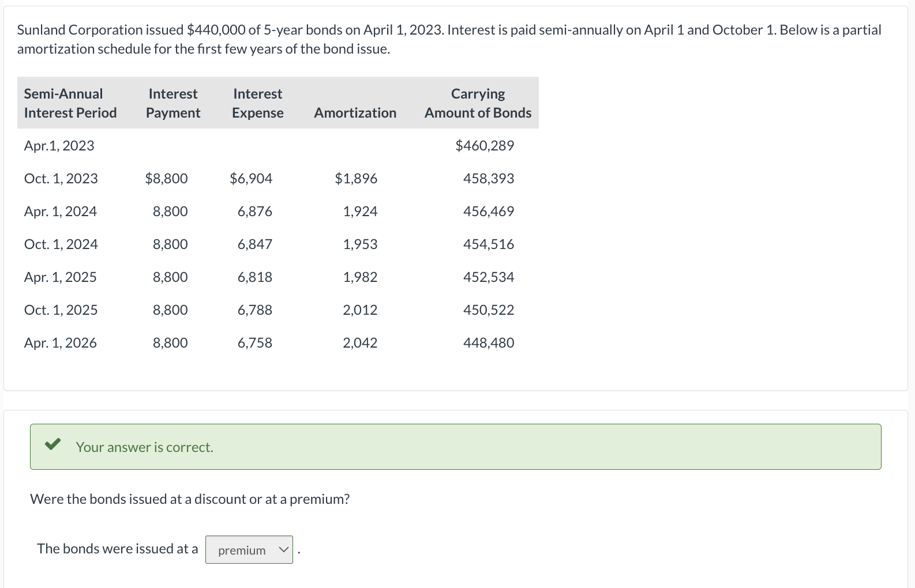This screenshot has width=915, height=588.
Task: Click the Carrying Amount of Bonds header
Action: click(x=478, y=103)
